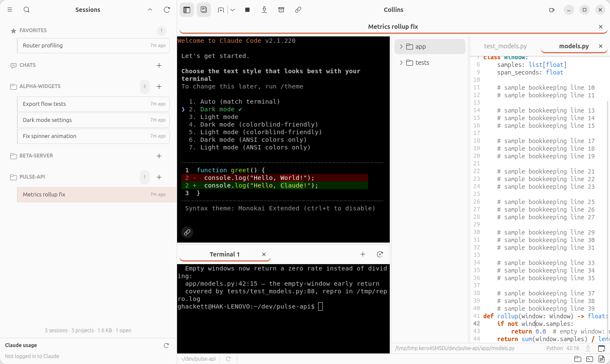Click the Python language indicator
This screenshot has width=610, height=364.
click(x=555, y=348)
